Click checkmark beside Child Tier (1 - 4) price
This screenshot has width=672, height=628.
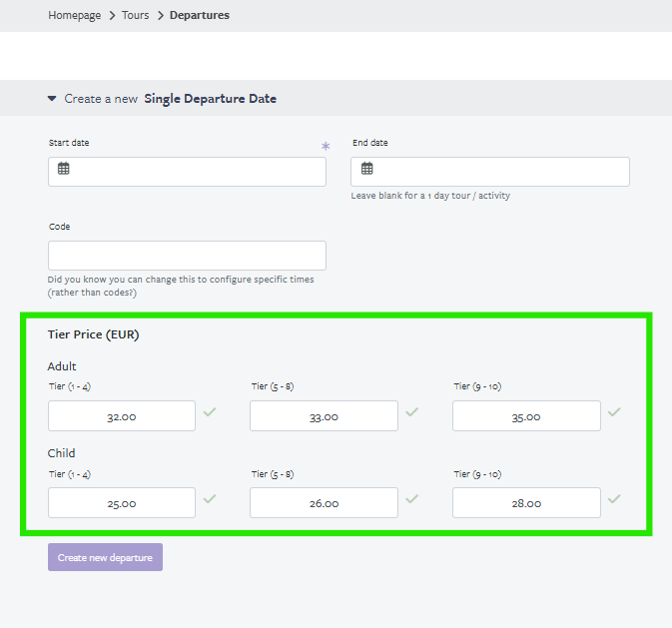point(210,499)
